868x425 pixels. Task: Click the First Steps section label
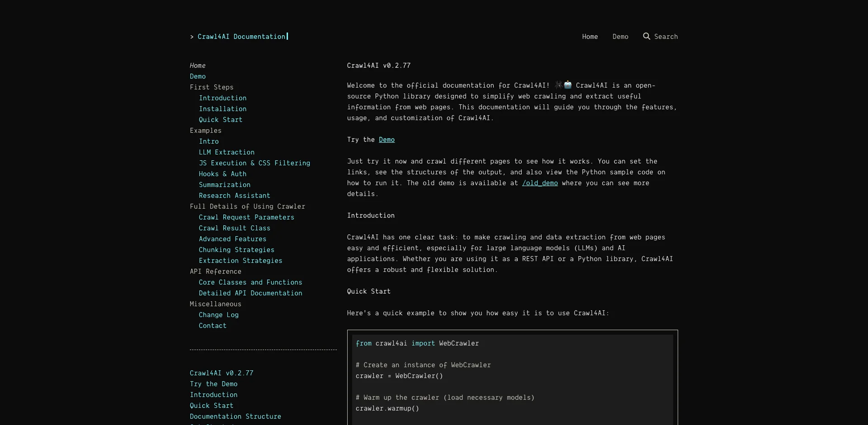212,87
